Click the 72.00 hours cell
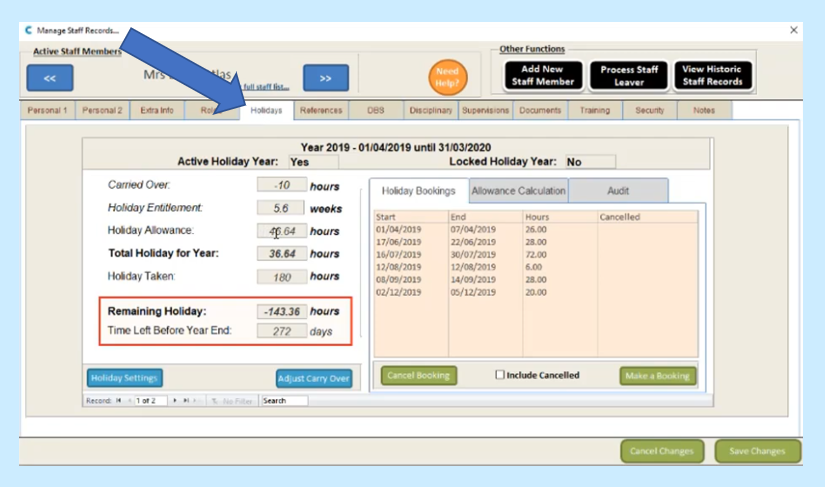Viewport: 825px width, 487px height. [x=536, y=255]
